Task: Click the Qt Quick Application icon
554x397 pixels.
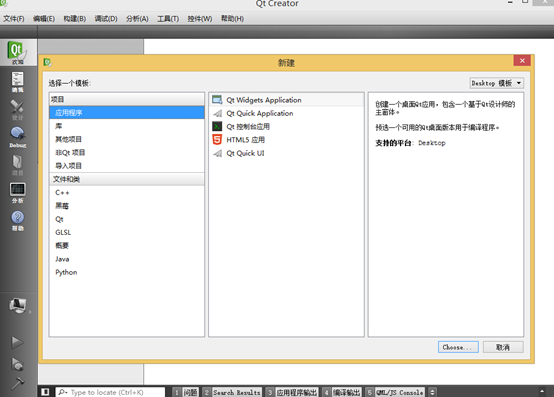Action: [218, 113]
